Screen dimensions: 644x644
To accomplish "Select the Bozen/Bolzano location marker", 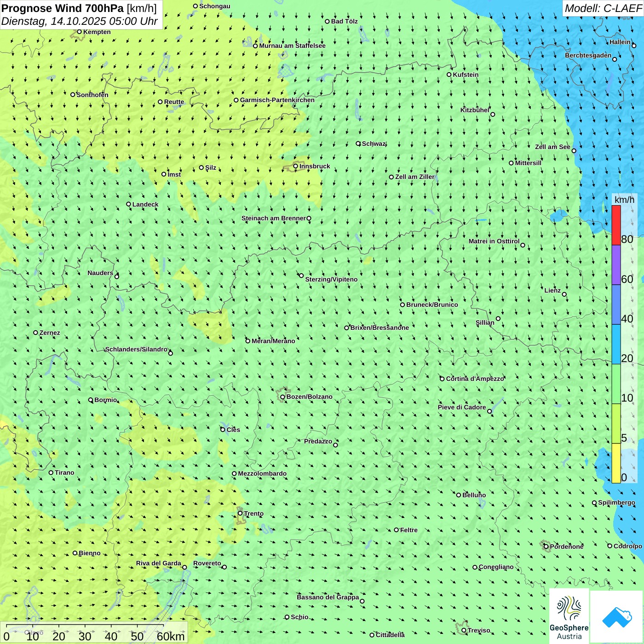I will coord(283,397).
